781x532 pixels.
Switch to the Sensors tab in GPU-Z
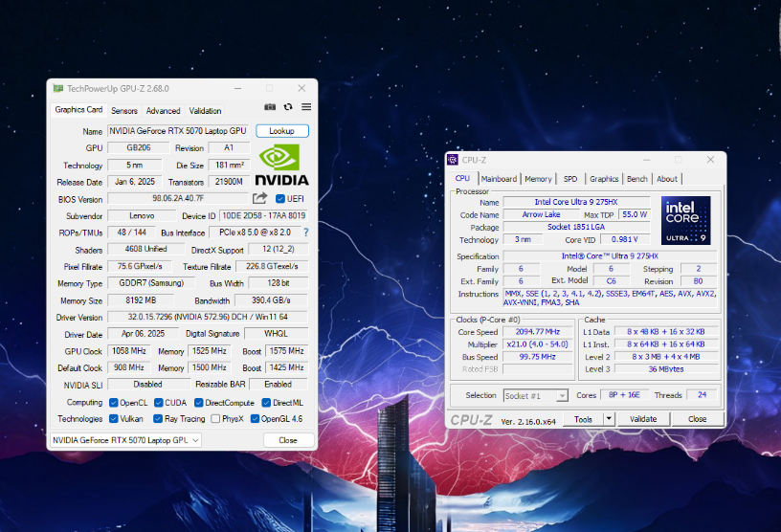coord(124,111)
